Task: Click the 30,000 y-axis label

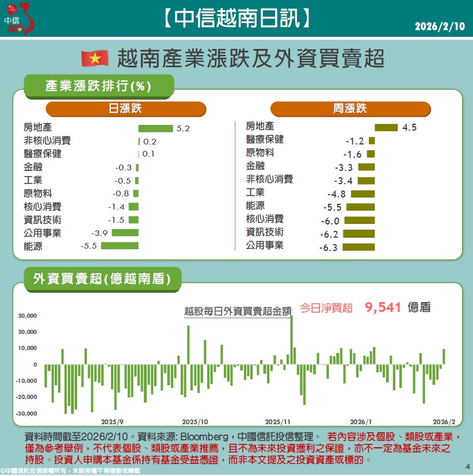Action: pyautogui.click(x=28, y=316)
